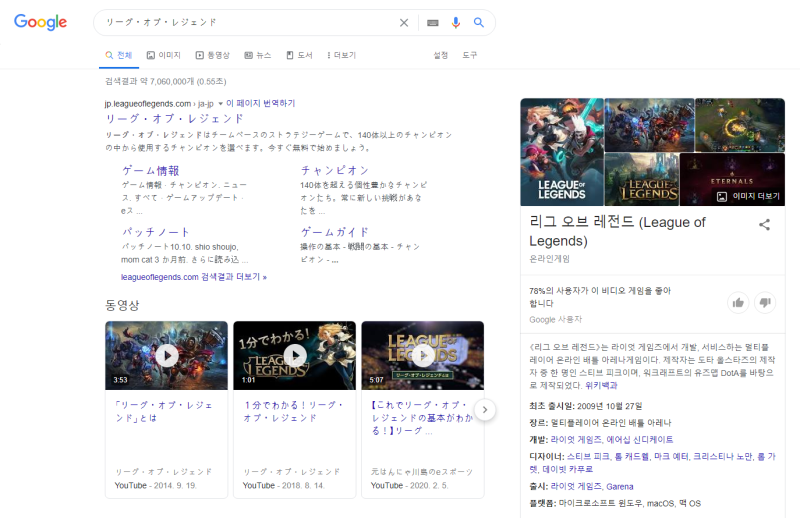Open the パッチノート sitelink
The width and height of the screenshot is (800, 518).
coord(155,232)
